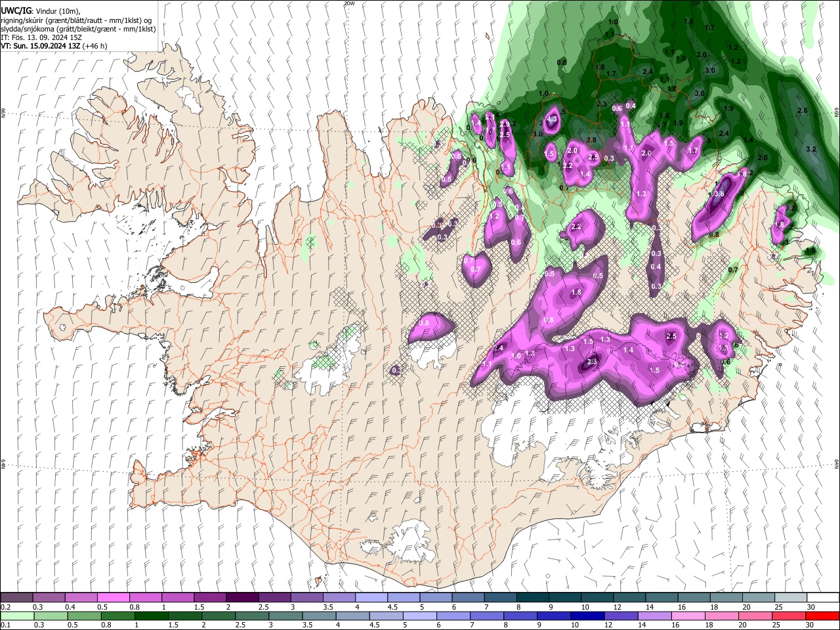The width and height of the screenshot is (840, 630).
Task: Click the 2.6 precipitation value offshore
Action: (802, 110)
